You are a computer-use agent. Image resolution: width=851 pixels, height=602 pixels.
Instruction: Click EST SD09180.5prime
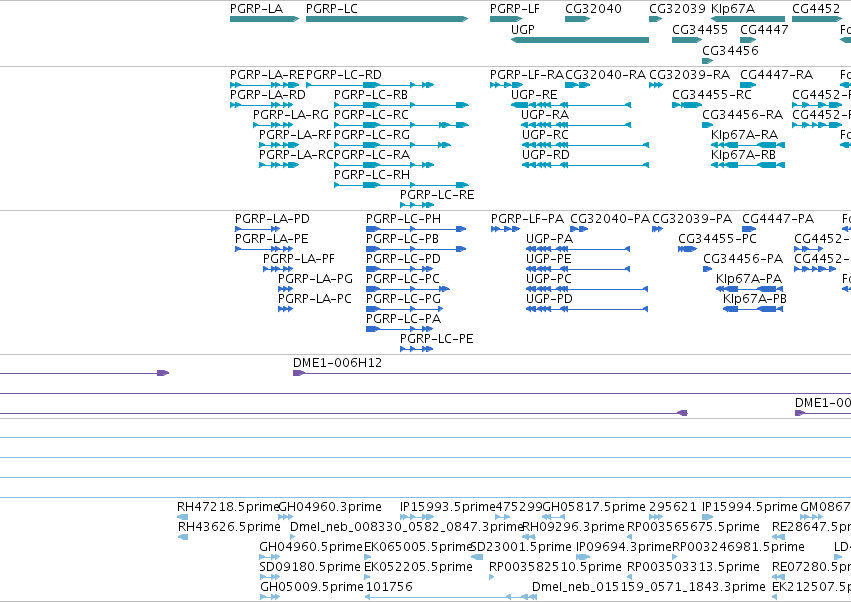click(x=270, y=577)
